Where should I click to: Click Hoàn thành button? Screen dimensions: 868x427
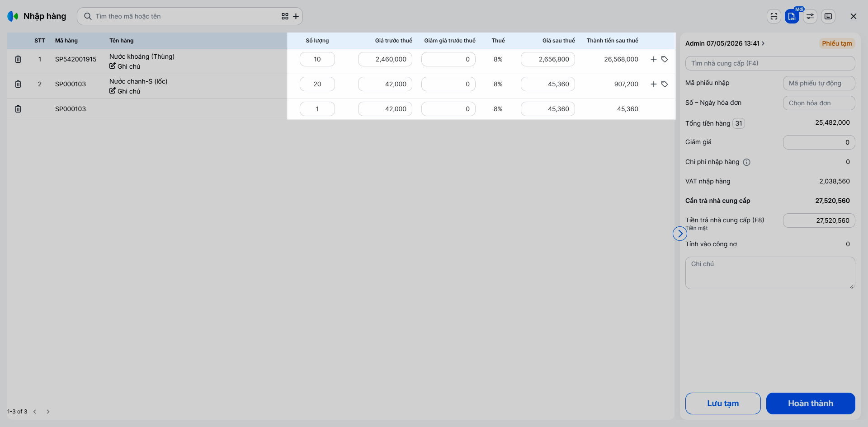tap(811, 404)
